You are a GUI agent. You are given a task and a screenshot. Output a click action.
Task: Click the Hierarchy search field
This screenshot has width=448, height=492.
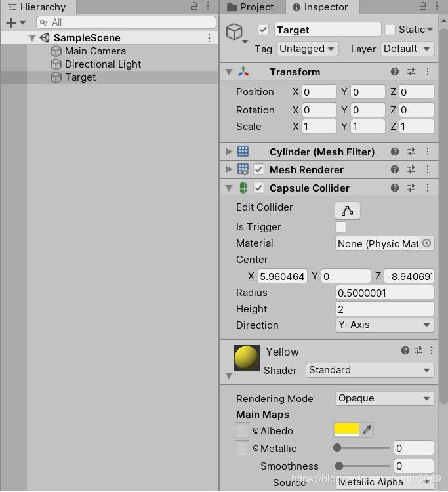coord(126,22)
